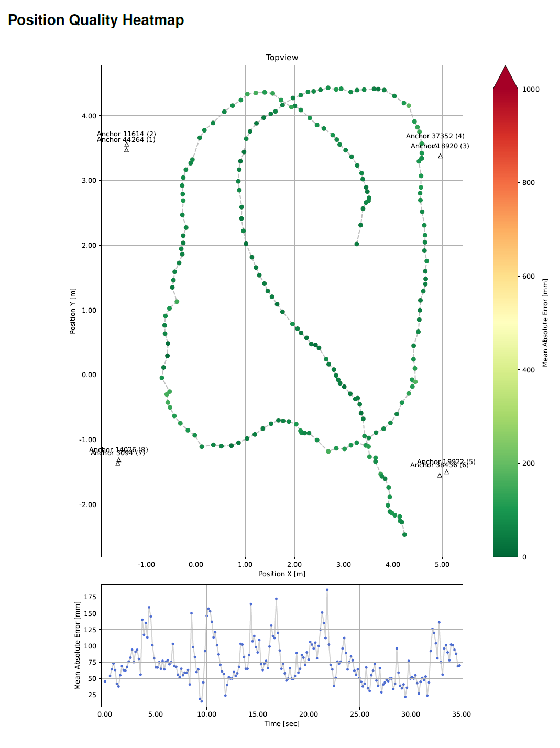Click the Anchor 11614 (2) triangle marker
This screenshot has width=560, height=748.
[x=127, y=145]
